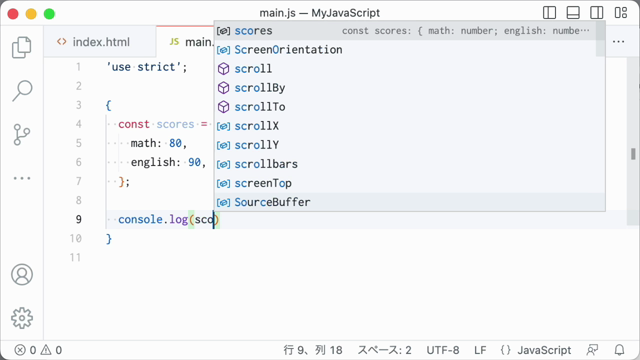Click the feedback icon in status bar

pyautogui.click(x=592, y=350)
